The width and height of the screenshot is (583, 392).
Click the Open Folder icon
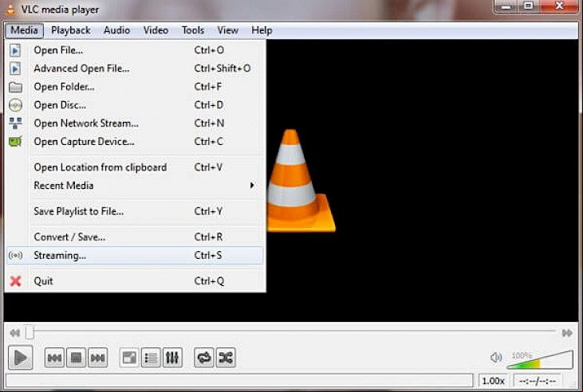pos(15,87)
